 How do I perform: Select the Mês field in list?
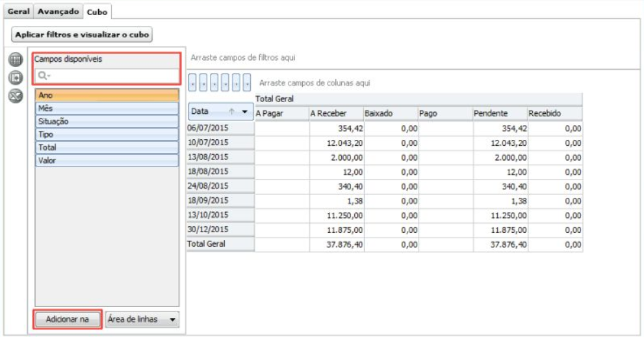[107, 109]
